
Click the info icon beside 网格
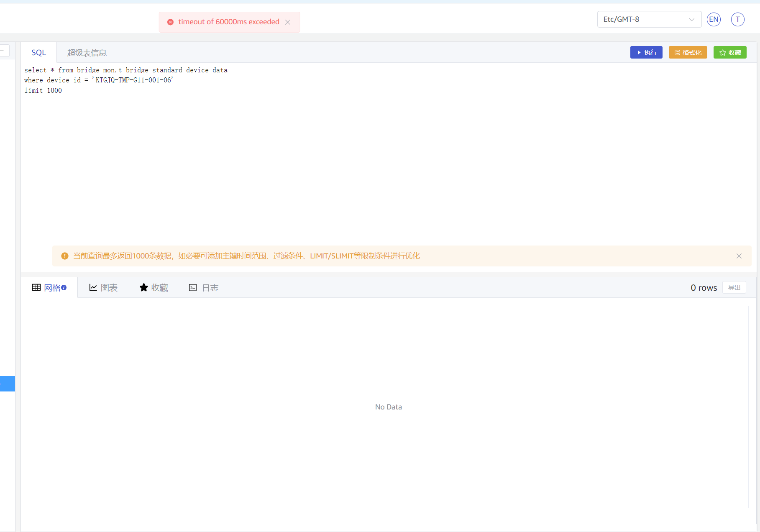point(64,287)
